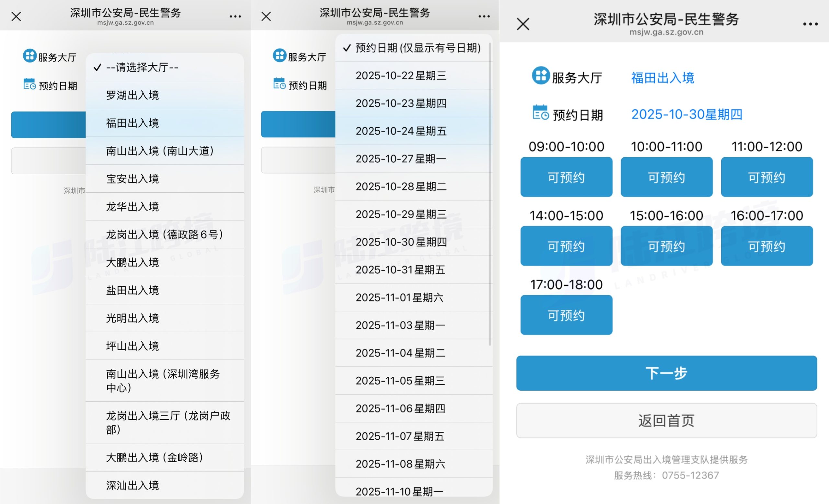Tap the X icon in right panel header

pyautogui.click(x=523, y=24)
